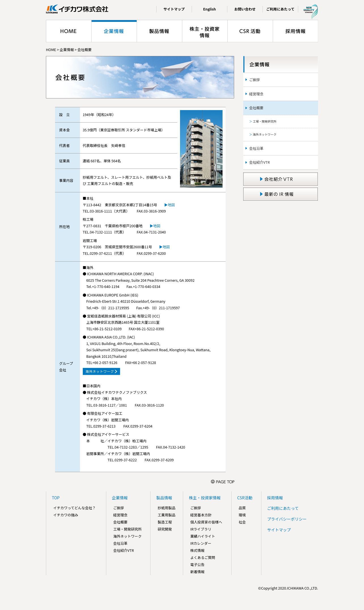
Task: Open 経営理念 in the sidebar
Action: (x=281, y=94)
